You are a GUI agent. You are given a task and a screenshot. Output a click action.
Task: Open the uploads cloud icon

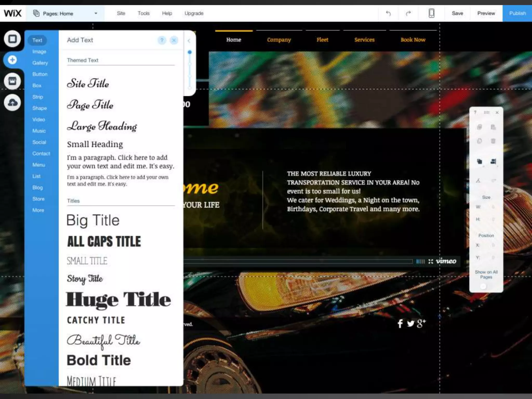pyautogui.click(x=12, y=103)
